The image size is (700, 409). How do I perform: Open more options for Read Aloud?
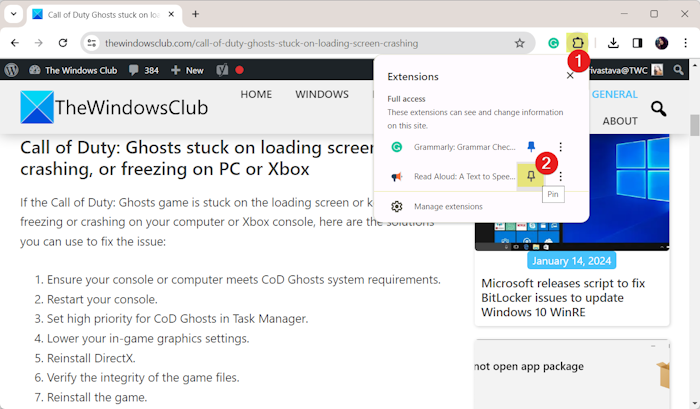[560, 176]
